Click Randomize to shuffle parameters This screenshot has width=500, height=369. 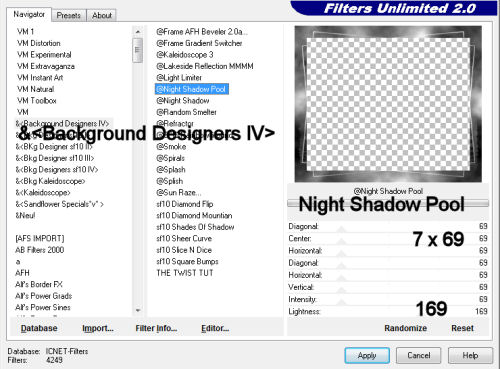405,328
